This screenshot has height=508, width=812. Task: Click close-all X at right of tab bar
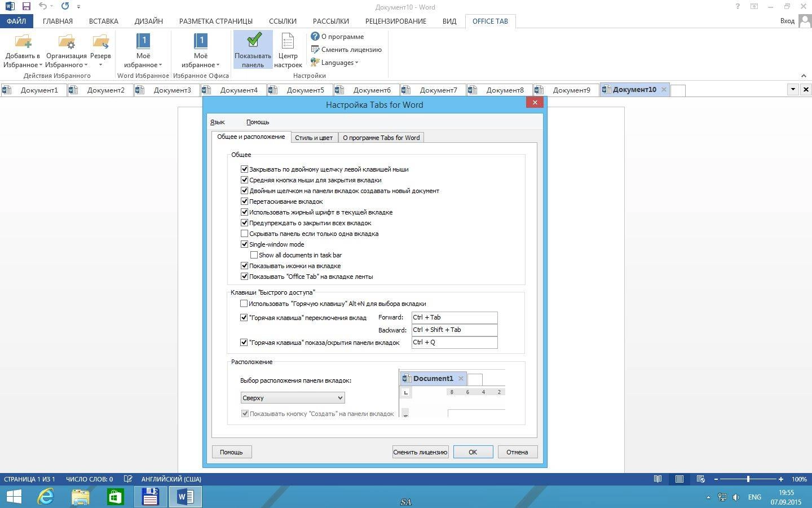pyautogui.click(x=806, y=89)
